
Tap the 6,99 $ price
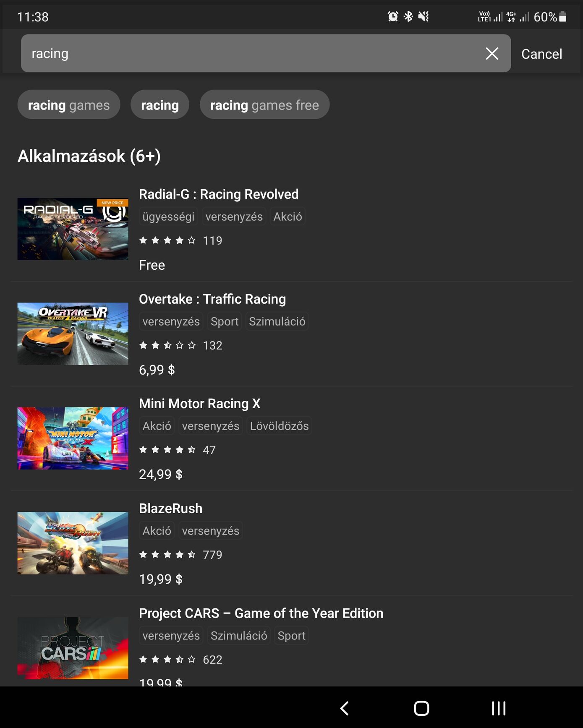(157, 370)
